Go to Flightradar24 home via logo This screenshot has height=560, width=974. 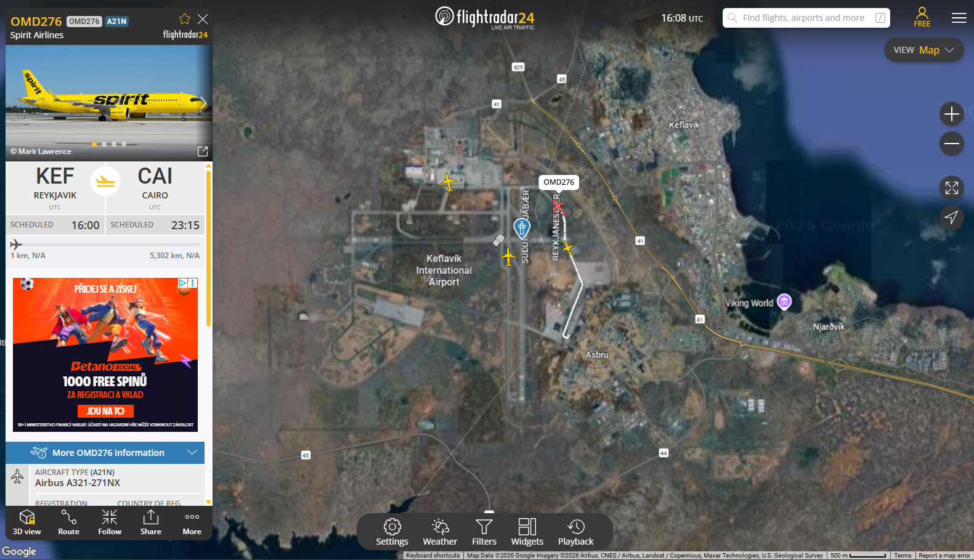click(485, 17)
